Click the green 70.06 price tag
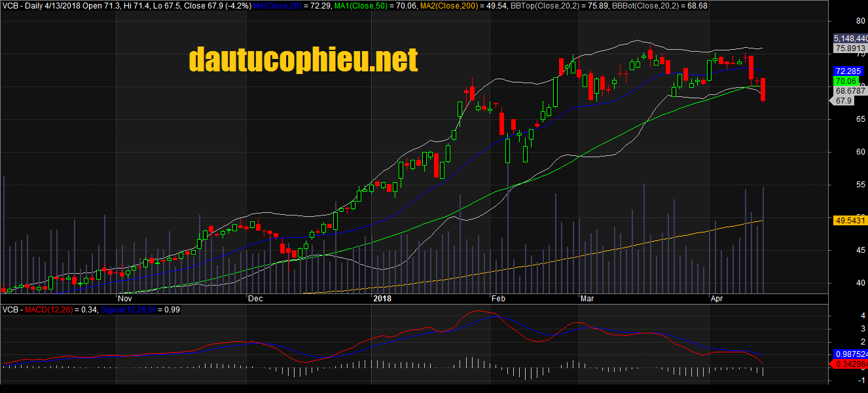 point(846,81)
